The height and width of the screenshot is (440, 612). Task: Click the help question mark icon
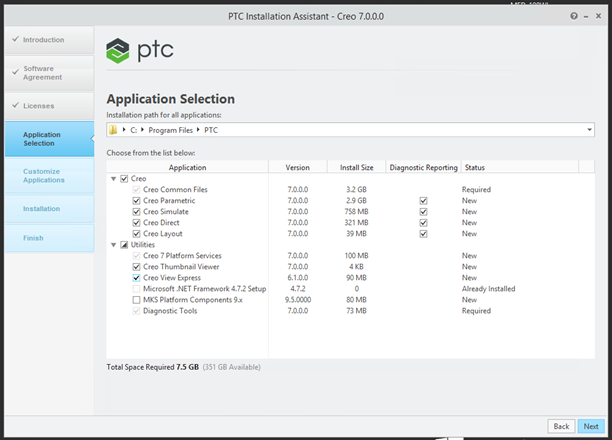coord(574,16)
